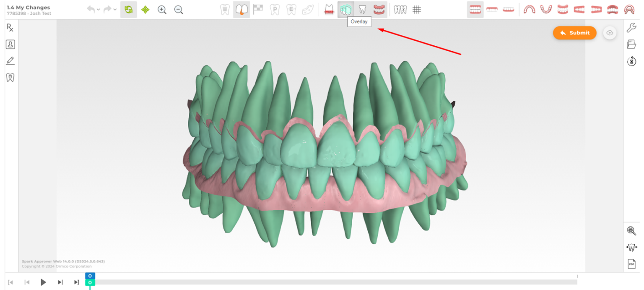Toggle the grid overlay icon
Screen dimensions: 644x290
point(417,9)
